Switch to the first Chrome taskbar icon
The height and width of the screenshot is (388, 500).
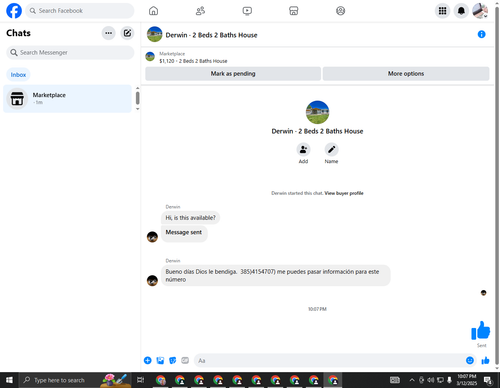(x=161, y=380)
